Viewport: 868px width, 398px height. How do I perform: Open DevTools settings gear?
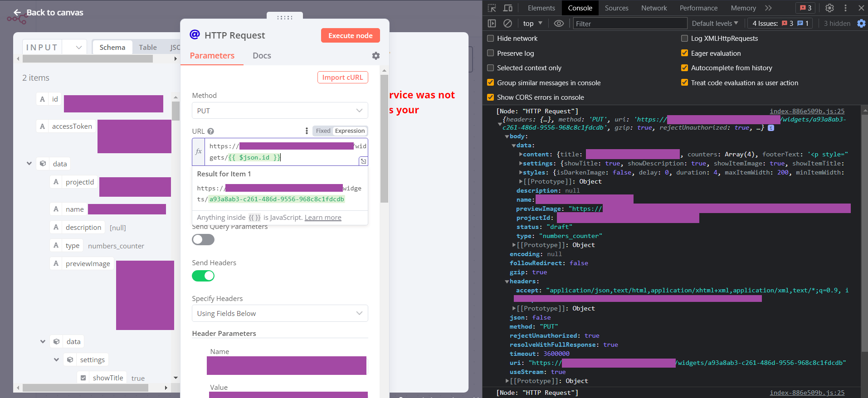pyautogui.click(x=829, y=8)
